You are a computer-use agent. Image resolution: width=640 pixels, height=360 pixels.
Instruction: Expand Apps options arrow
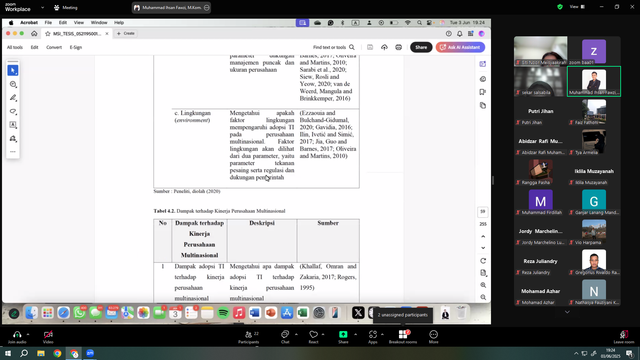382,334
